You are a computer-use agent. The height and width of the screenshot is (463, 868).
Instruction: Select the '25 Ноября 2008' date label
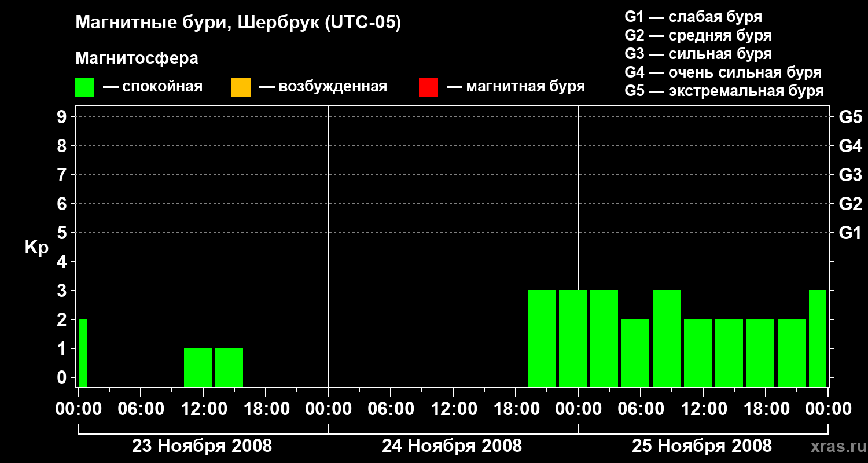(x=702, y=446)
